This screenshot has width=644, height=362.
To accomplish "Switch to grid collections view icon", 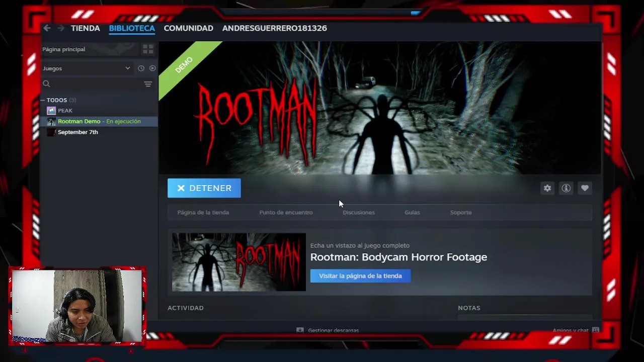I will coord(148,49).
